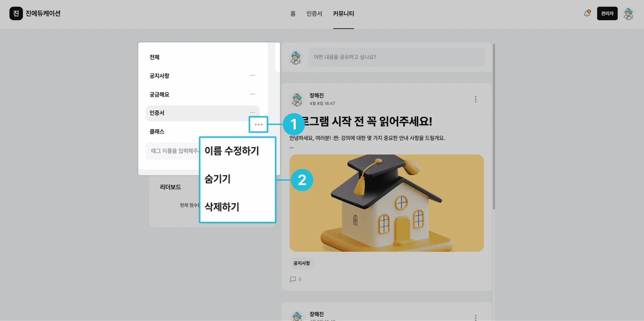Image resolution: width=644 pixels, height=321 pixels.
Task: Click the post body starting 안녕하세요, 여러분!
Action: tap(367, 138)
